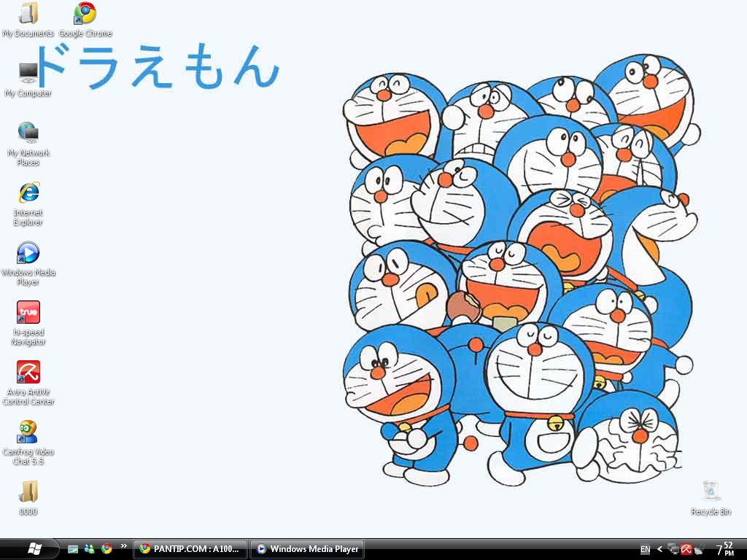747x560 pixels.
Task: Select the Windows Media Player desktop shortcut
Action: (28, 263)
